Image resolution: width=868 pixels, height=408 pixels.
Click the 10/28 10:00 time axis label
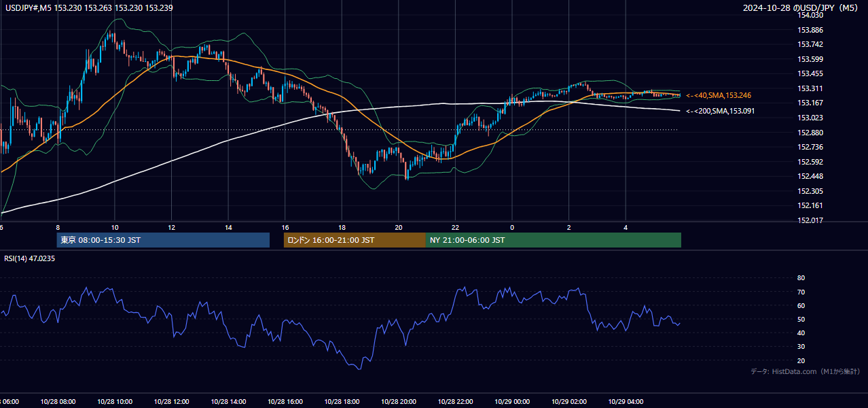pos(115,402)
